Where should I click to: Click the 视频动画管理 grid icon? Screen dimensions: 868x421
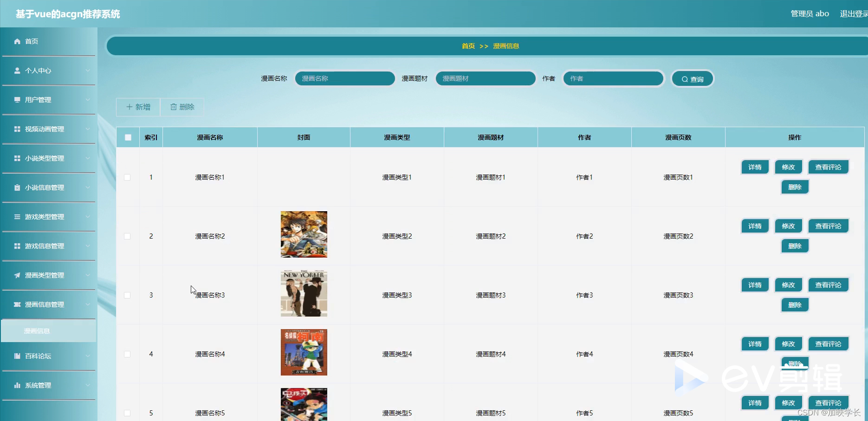(17, 129)
